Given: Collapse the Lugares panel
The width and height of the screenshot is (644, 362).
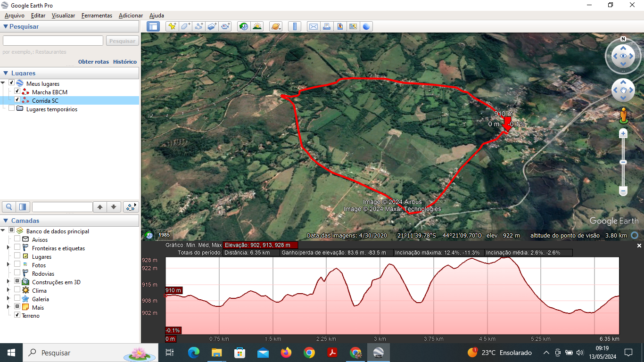Looking at the screenshot, I should [x=6, y=73].
